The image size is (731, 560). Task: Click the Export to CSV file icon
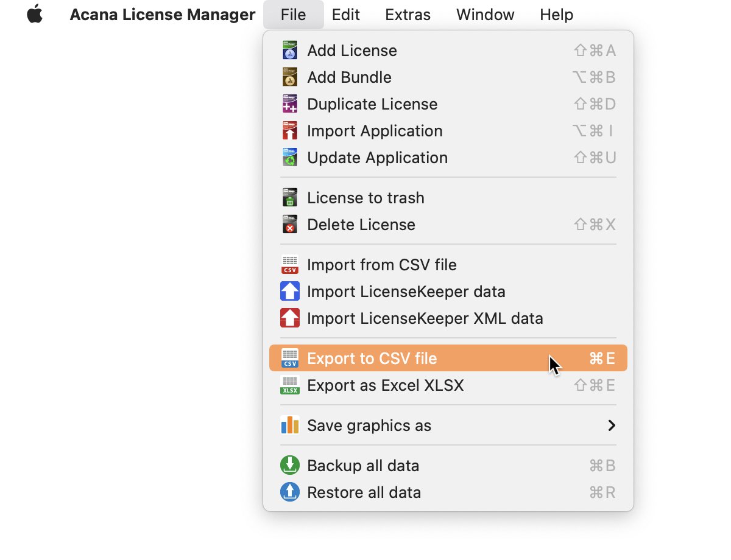290,359
